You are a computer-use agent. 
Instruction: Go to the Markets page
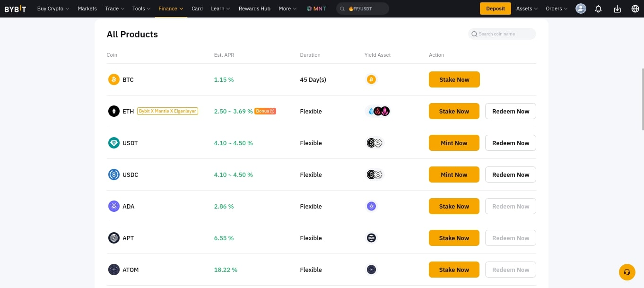[x=87, y=9]
